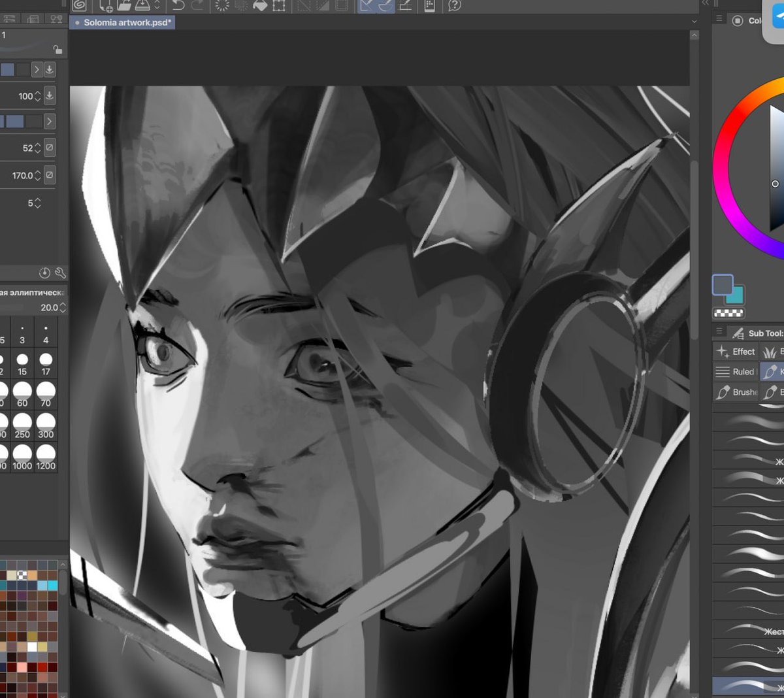Select the brush preset labeled Жест
784x698 pixels.
tap(748, 631)
